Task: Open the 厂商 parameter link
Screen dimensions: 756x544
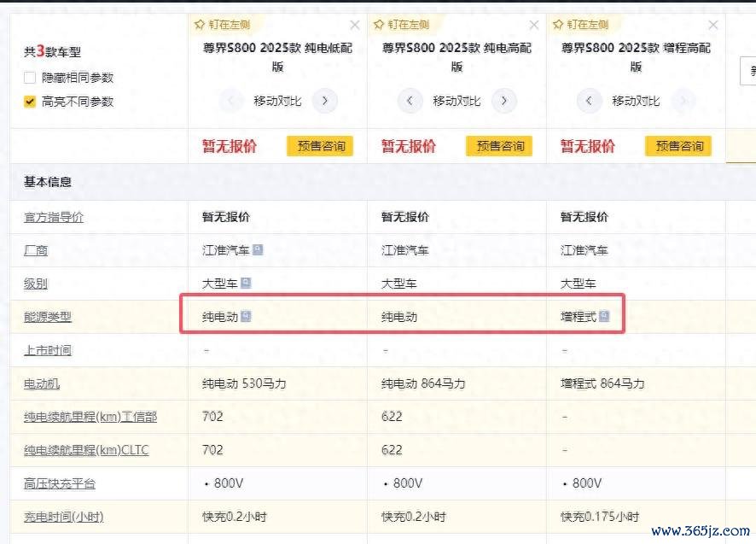Action: (36, 250)
